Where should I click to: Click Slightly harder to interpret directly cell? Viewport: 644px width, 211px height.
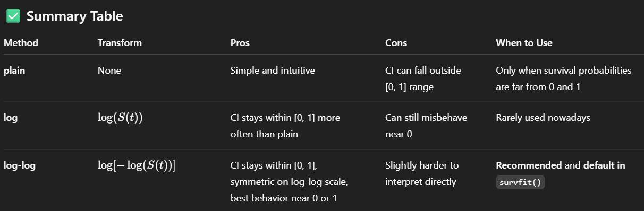tap(422, 174)
